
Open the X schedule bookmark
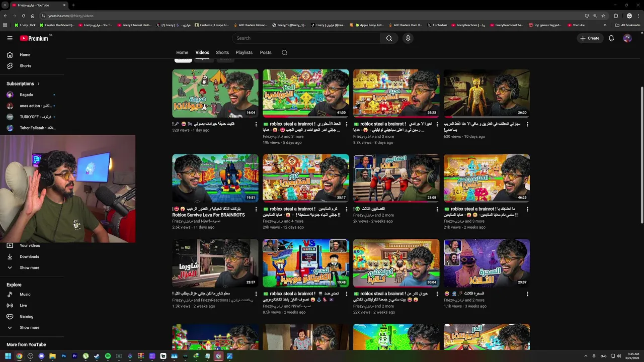tap(437, 25)
